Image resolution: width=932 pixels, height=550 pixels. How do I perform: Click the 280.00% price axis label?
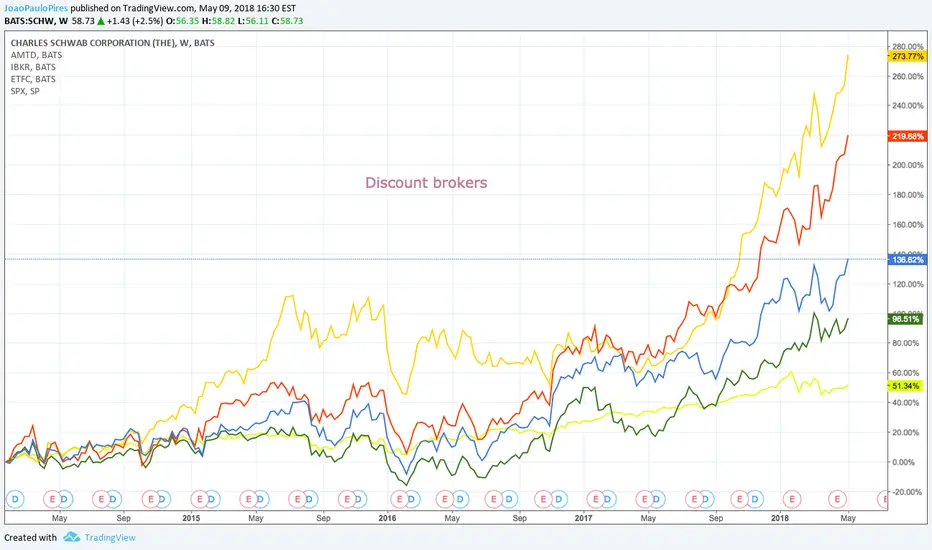coord(908,46)
